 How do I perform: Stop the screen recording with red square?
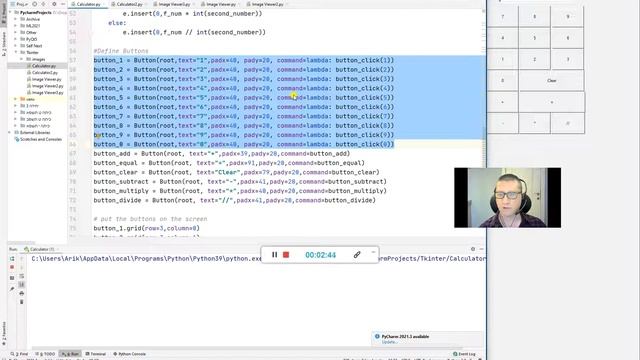[x=286, y=255]
